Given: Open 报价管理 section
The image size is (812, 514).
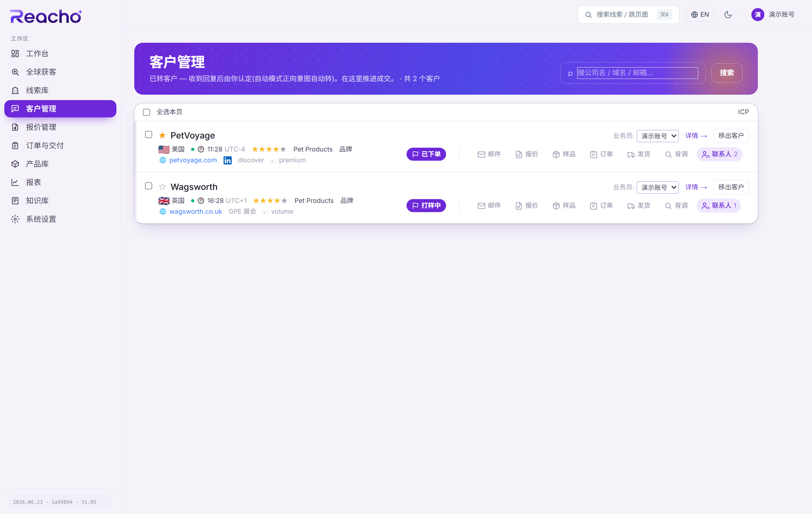Looking at the screenshot, I should pos(60,127).
